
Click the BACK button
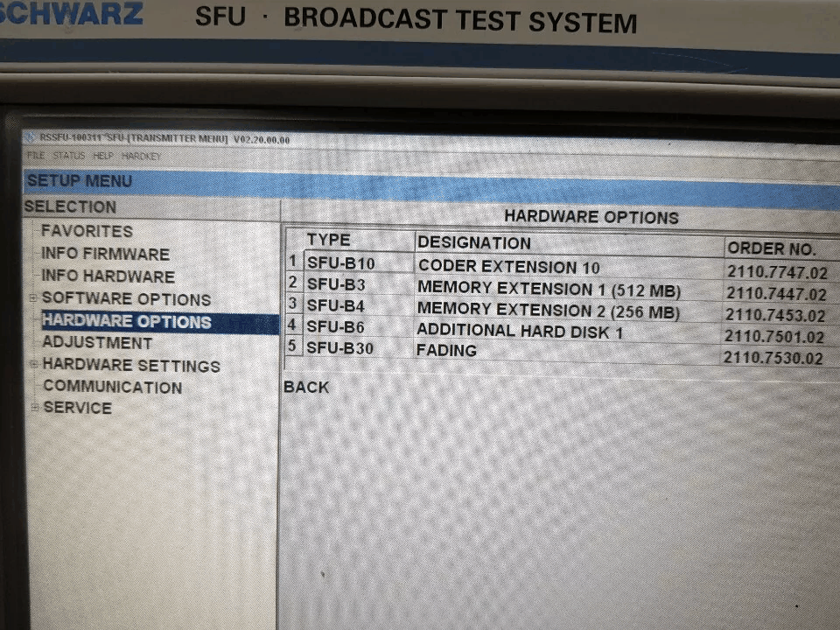(306, 387)
